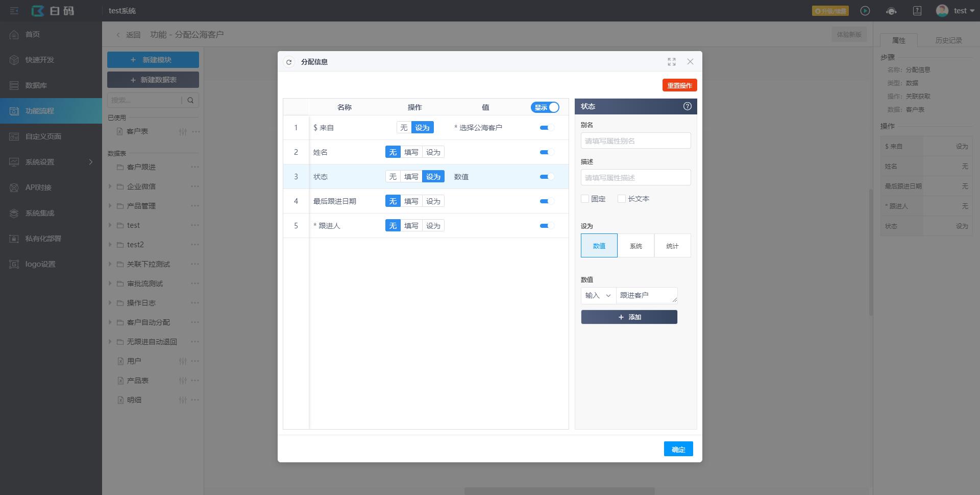
Task: Open the help document icon in top bar
Action: tap(917, 11)
